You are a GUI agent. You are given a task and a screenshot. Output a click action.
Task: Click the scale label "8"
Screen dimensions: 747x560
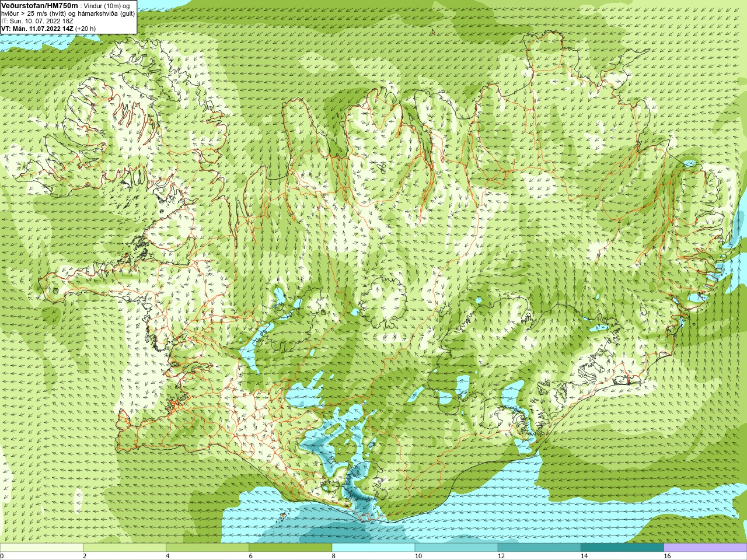[x=333, y=556]
